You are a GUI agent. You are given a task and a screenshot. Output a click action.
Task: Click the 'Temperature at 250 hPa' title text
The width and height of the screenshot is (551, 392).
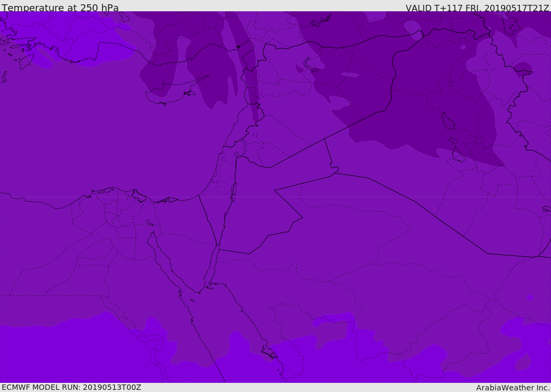click(x=60, y=8)
